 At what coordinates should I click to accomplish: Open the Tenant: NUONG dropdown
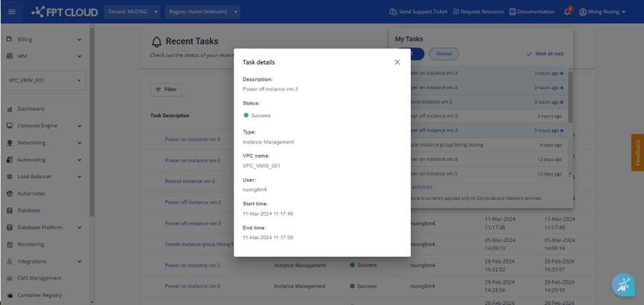pos(132,12)
